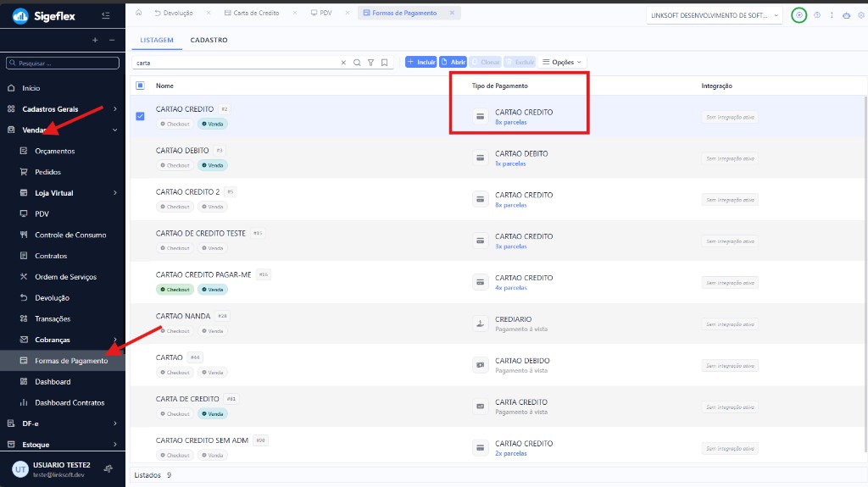The height and width of the screenshot is (487, 868).
Task: Collapse the Vendas menu chevron
Action: (115, 130)
